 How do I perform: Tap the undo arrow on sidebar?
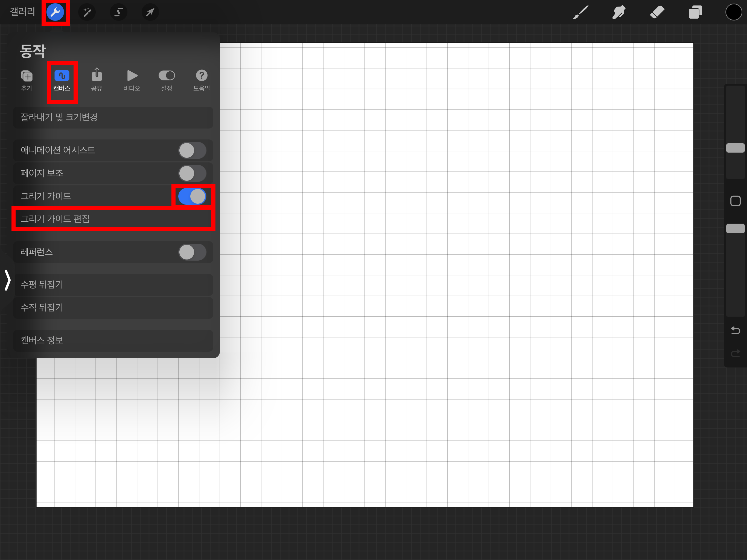click(x=735, y=330)
